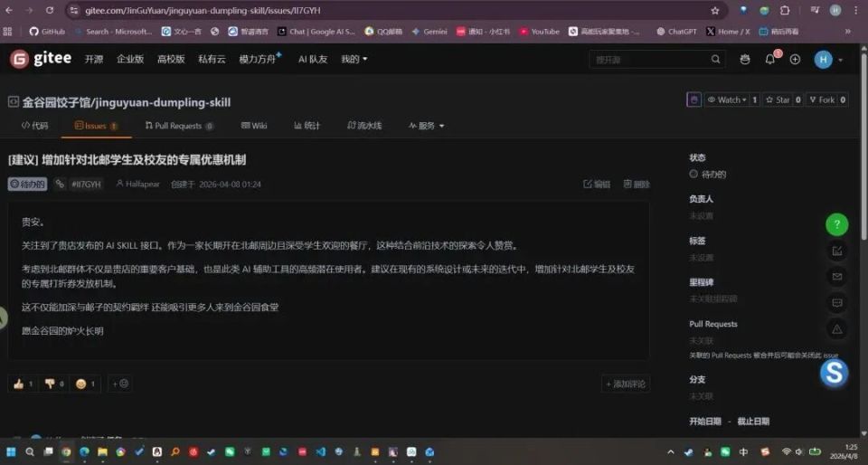Image resolution: width=868 pixels, height=465 pixels.
Task: Change issue status 待办的 in sidebar
Action: tap(707, 175)
